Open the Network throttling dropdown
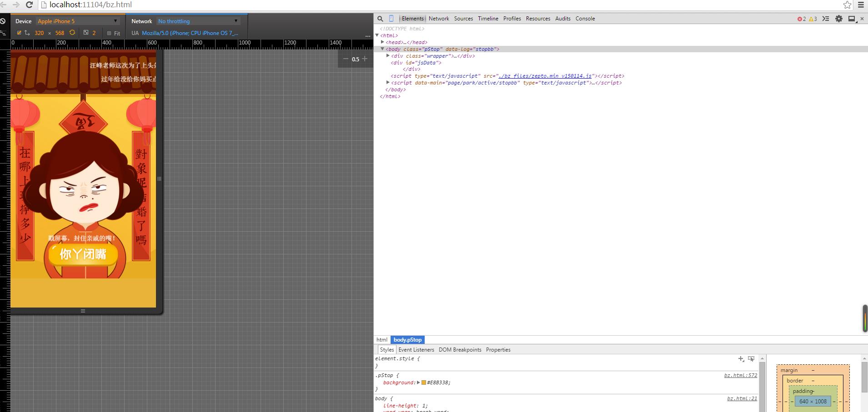The height and width of the screenshot is (412, 868). [199, 21]
